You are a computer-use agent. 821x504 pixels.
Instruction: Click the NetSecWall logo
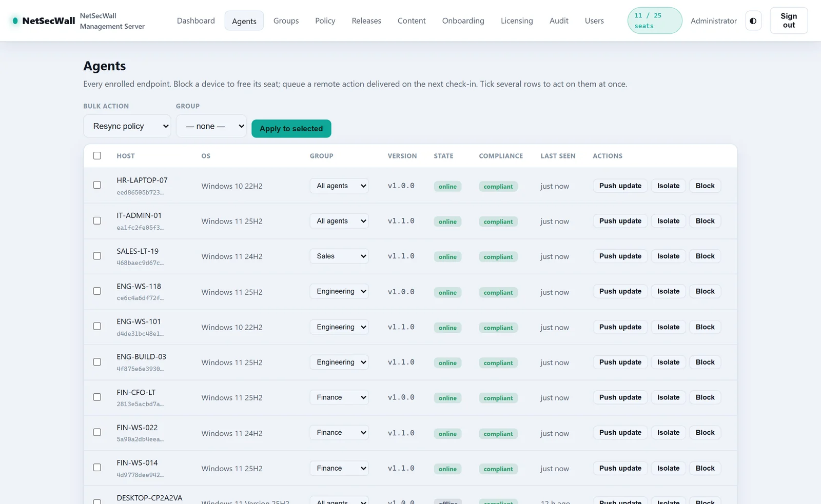tap(43, 21)
